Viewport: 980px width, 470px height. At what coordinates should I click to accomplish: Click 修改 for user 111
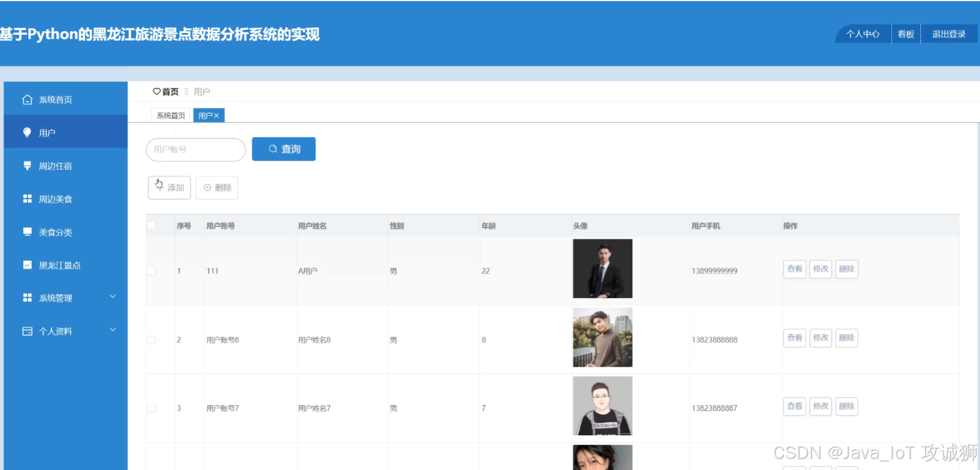tap(821, 269)
